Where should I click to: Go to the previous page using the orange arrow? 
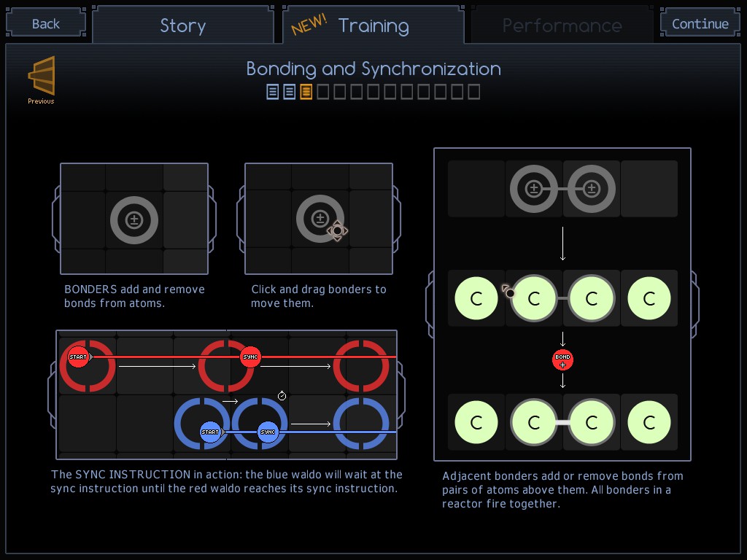[42, 75]
